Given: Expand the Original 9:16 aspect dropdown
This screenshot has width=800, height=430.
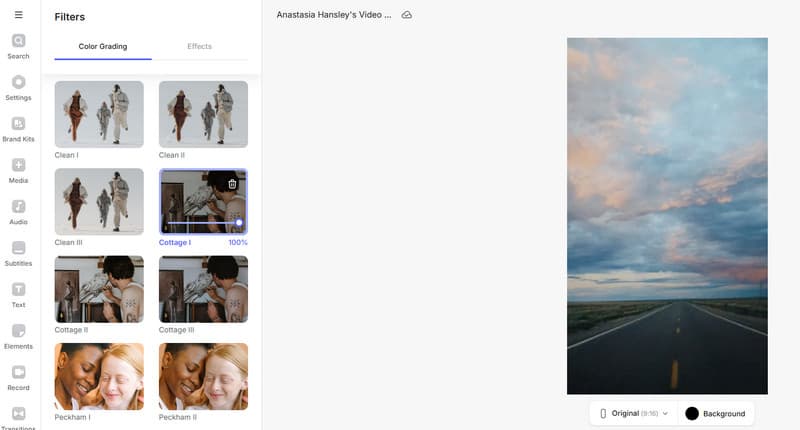Looking at the screenshot, I should tap(633, 413).
